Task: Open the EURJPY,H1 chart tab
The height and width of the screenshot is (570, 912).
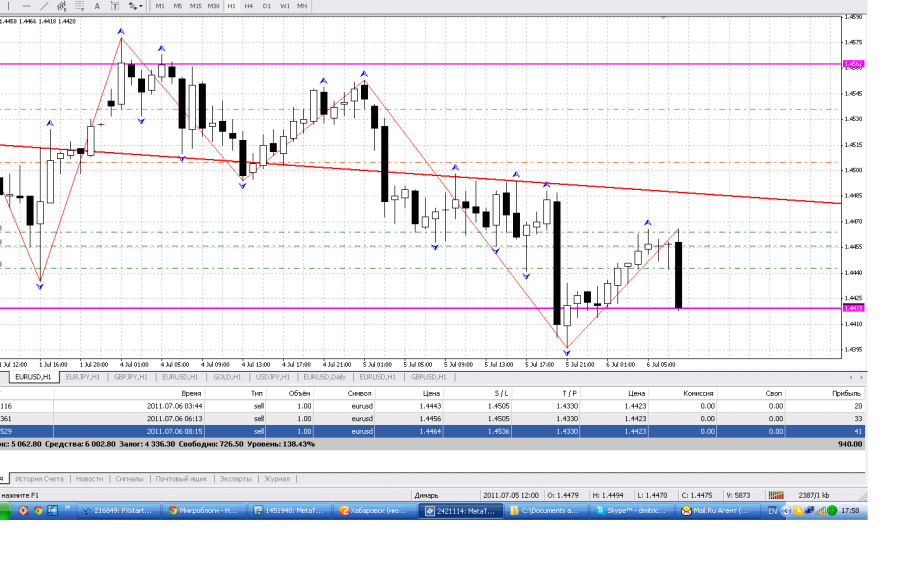Action: (x=82, y=377)
